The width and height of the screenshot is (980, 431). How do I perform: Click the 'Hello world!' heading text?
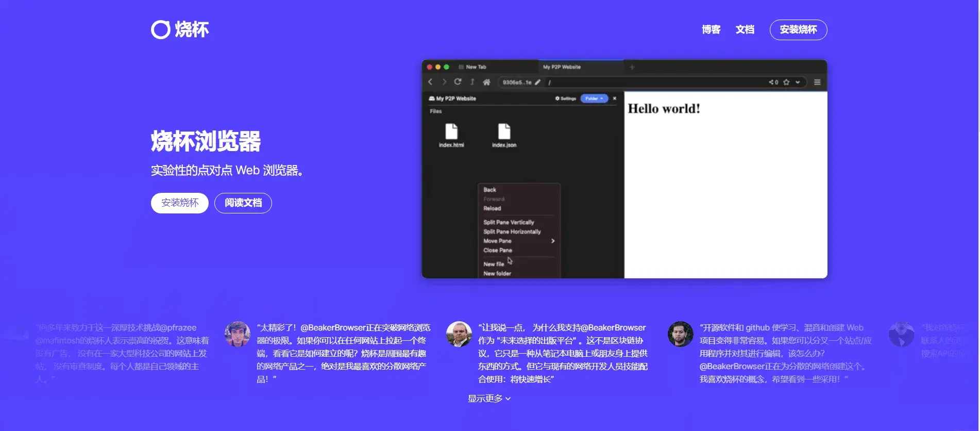[x=664, y=109]
